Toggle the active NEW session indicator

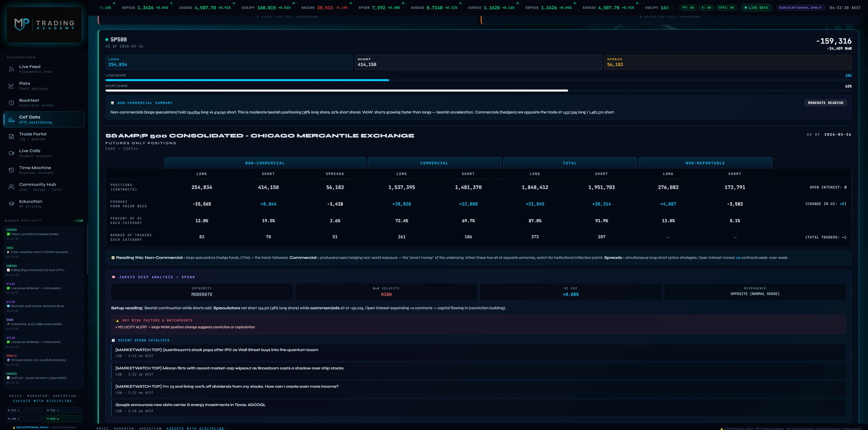tap(64, 419)
